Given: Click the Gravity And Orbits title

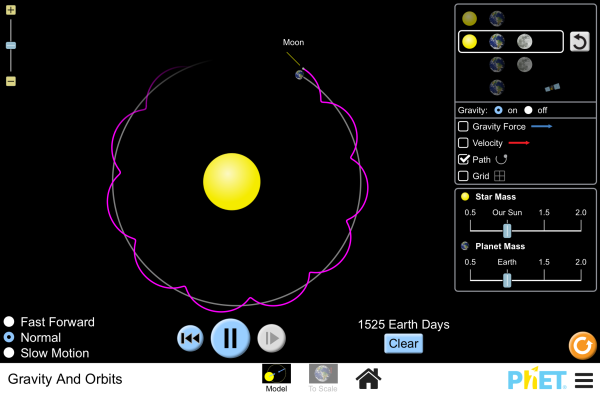Looking at the screenshot, I should (x=65, y=379).
